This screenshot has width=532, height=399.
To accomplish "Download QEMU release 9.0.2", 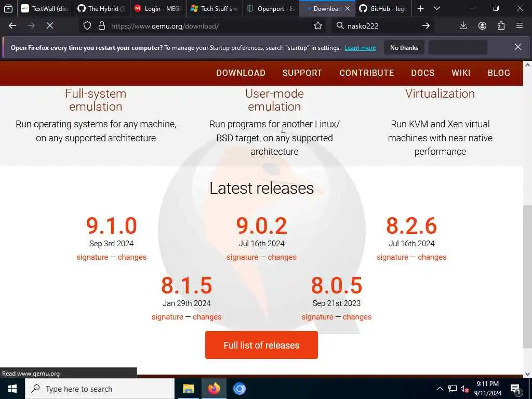I will point(262,226).
